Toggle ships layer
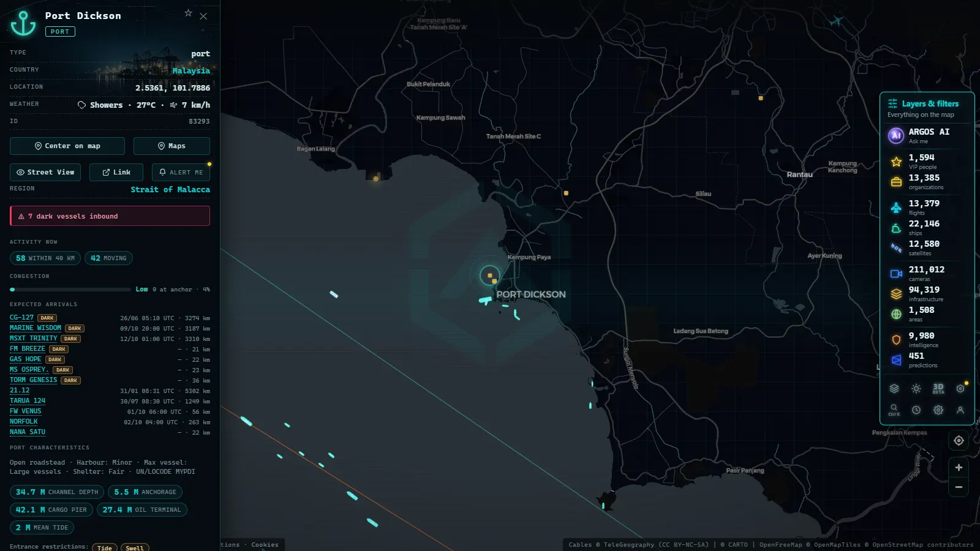980x551 pixels. tap(896, 228)
